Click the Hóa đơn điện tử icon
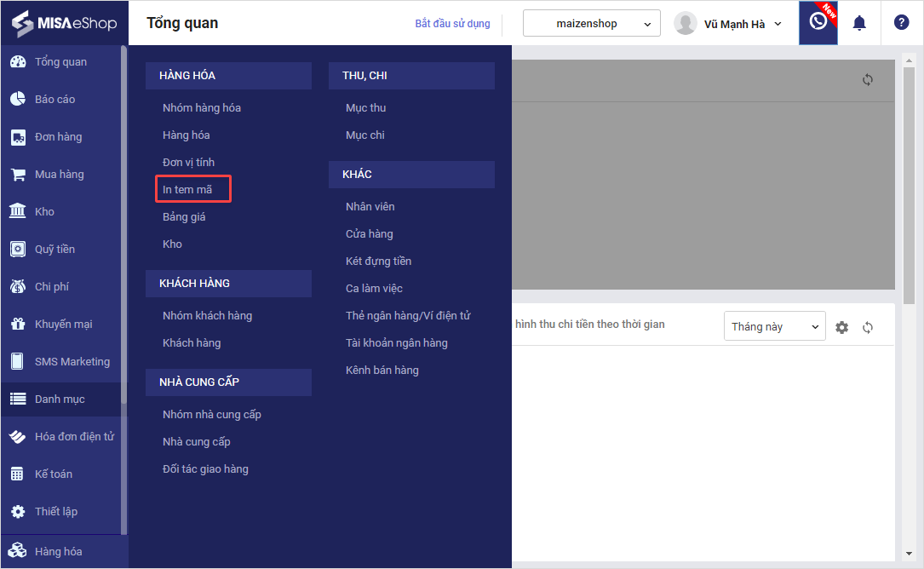Image resolution: width=924 pixels, height=569 pixels. point(18,436)
